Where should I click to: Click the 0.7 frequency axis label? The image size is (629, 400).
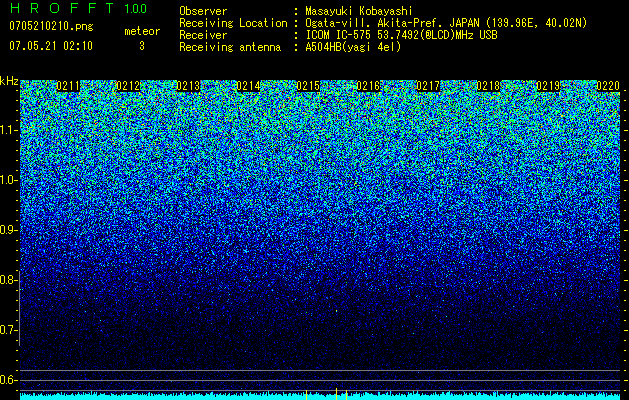click(x=7, y=330)
